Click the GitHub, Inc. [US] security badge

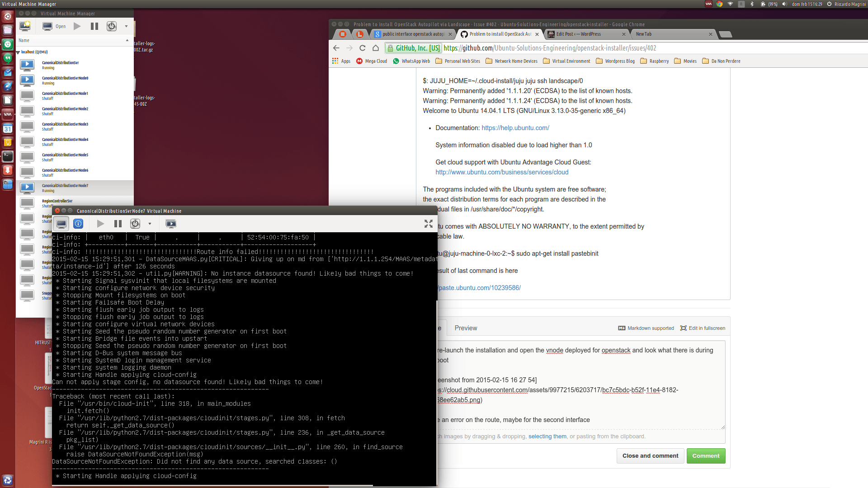coord(413,48)
